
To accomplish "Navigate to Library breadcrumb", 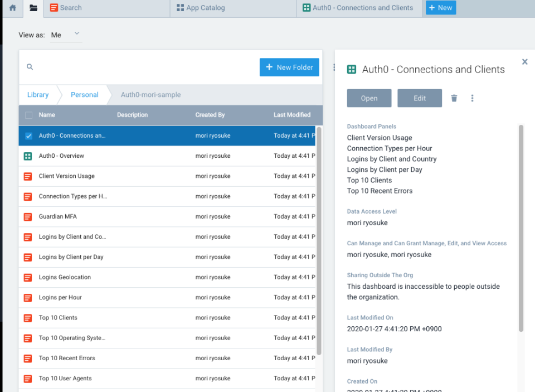I will pos(38,95).
